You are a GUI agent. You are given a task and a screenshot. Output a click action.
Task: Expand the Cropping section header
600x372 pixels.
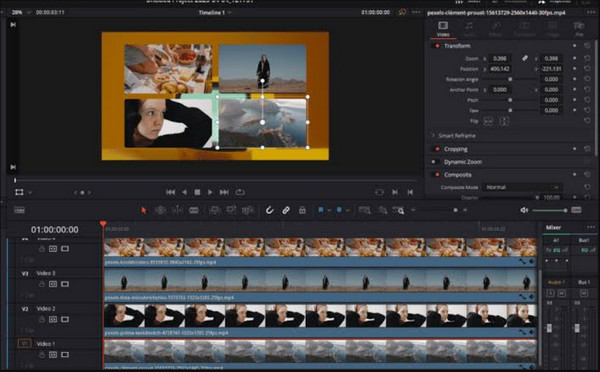tap(456, 149)
